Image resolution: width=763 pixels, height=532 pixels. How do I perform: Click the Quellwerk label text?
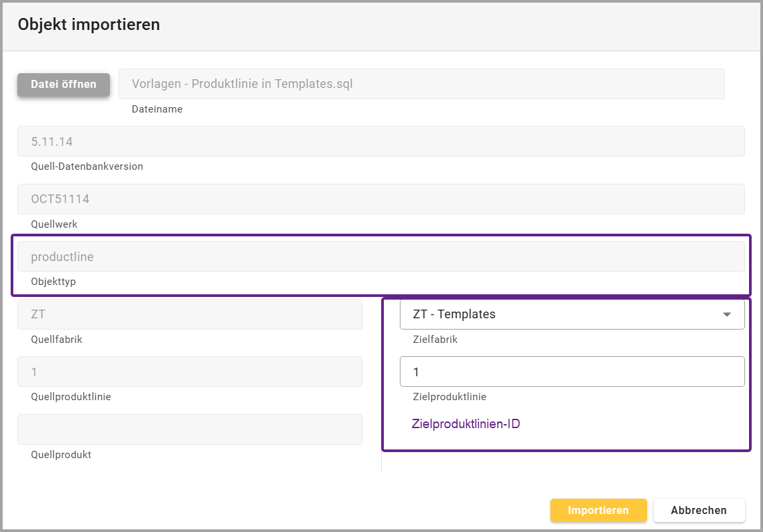coord(54,224)
